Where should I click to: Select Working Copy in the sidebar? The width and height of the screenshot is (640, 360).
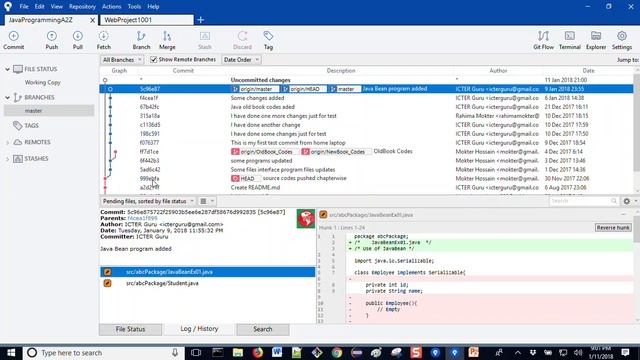tap(42, 82)
